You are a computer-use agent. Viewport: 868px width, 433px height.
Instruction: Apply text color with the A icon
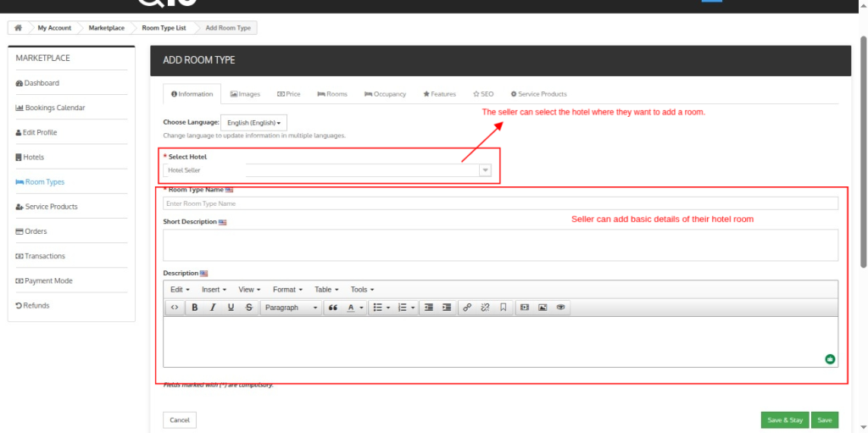[350, 308]
